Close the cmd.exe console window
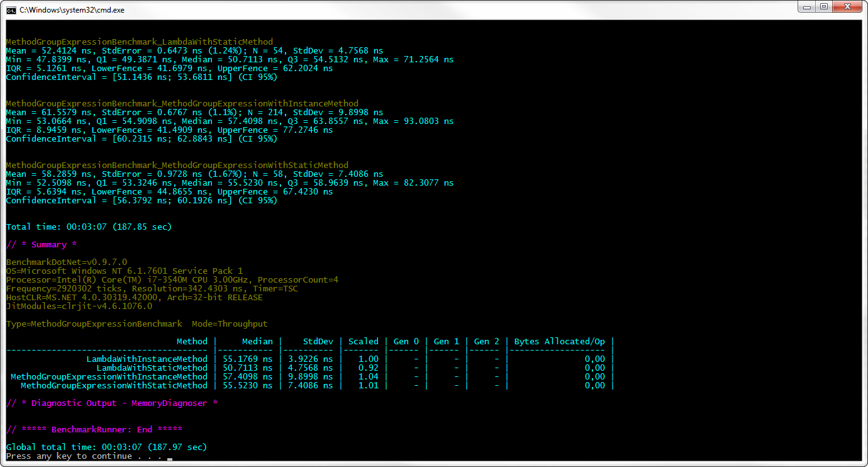The height and width of the screenshot is (467, 868). coord(847,7)
